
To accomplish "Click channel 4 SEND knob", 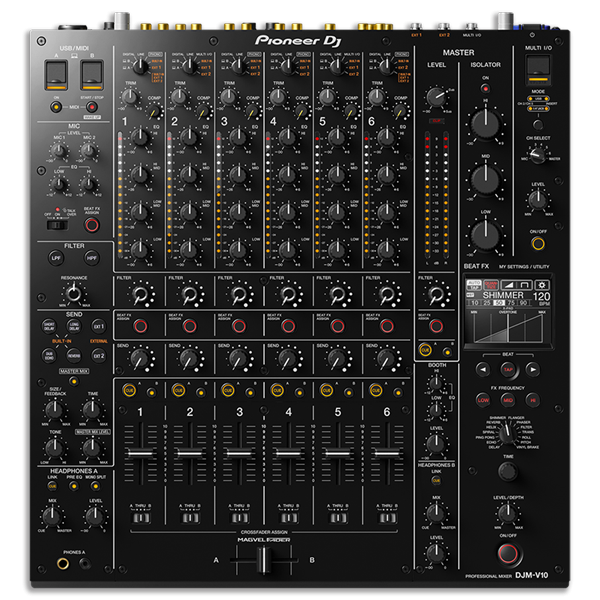I will pos(288,359).
